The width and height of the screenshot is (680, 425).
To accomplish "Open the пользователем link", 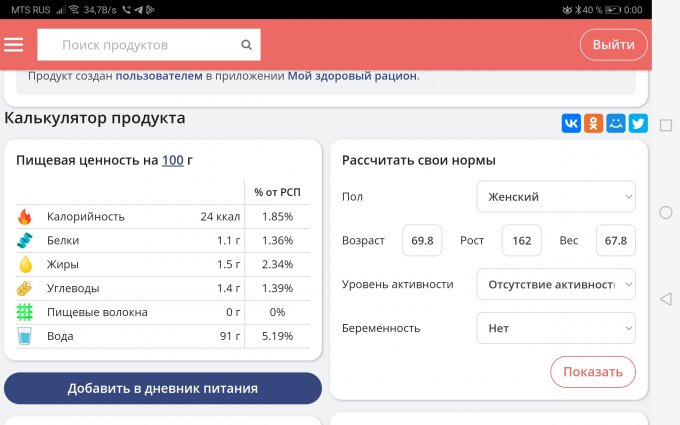I will coord(160,76).
